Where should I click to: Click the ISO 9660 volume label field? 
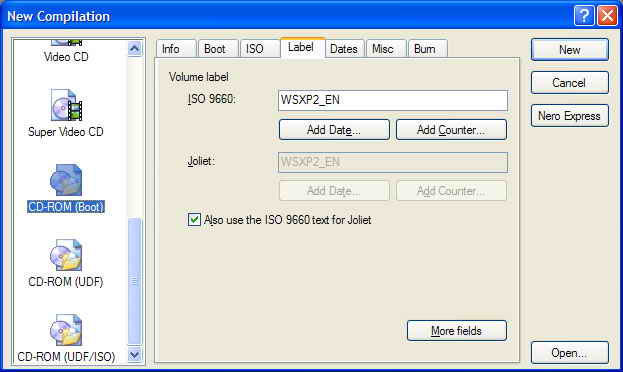coord(393,100)
